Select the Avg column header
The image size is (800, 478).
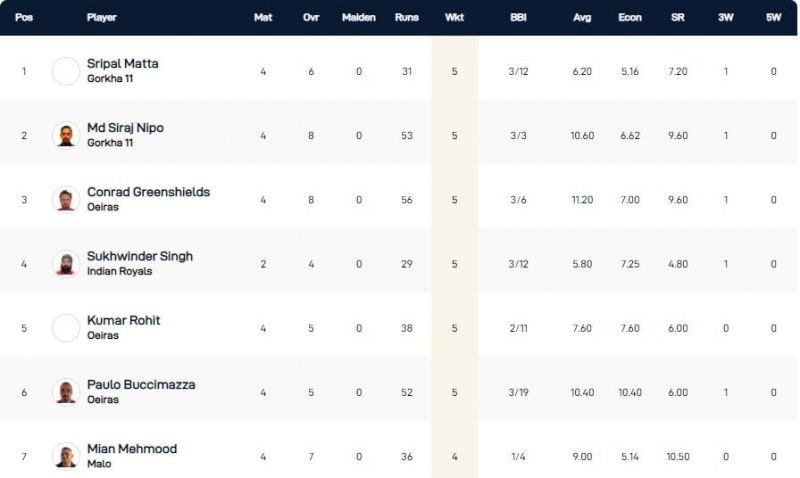(x=582, y=18)
